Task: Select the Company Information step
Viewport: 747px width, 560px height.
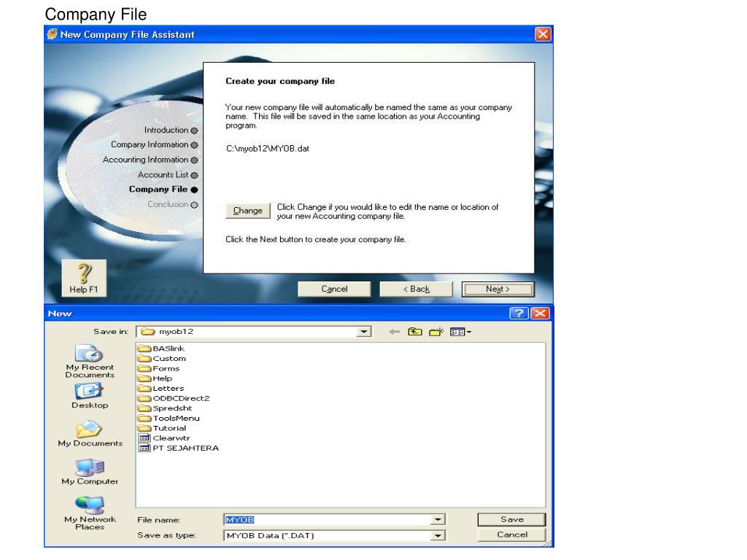Action: (x=155, y=145)
